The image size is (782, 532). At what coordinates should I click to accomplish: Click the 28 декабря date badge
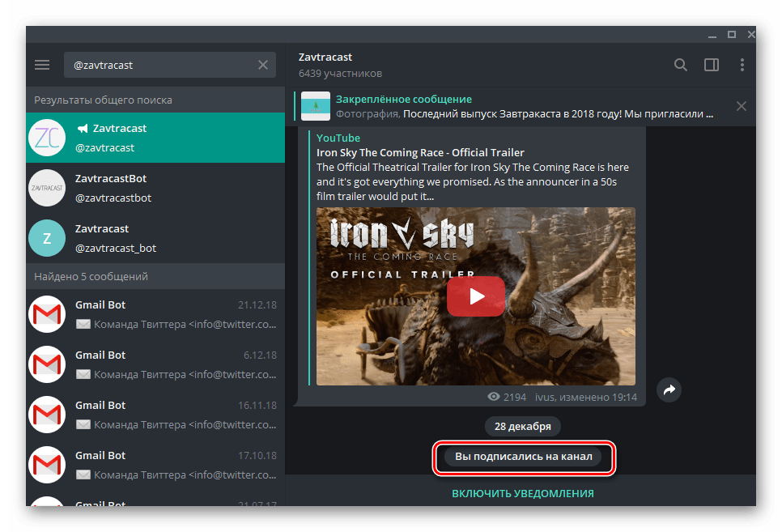pos(523,426)
